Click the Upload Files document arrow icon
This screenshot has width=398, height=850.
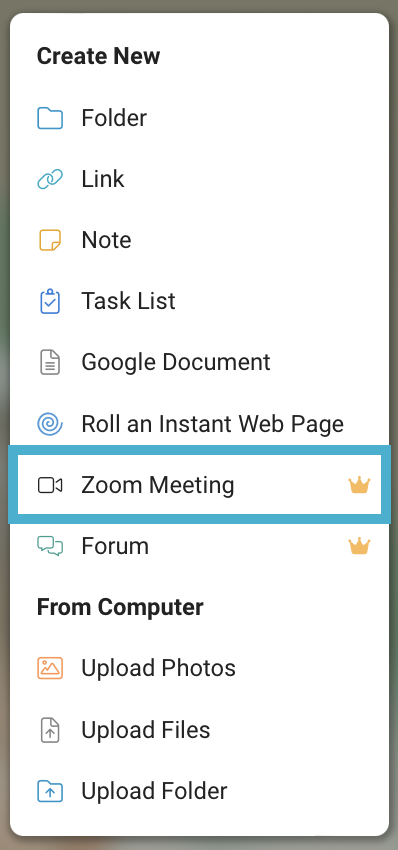(50, 730)
